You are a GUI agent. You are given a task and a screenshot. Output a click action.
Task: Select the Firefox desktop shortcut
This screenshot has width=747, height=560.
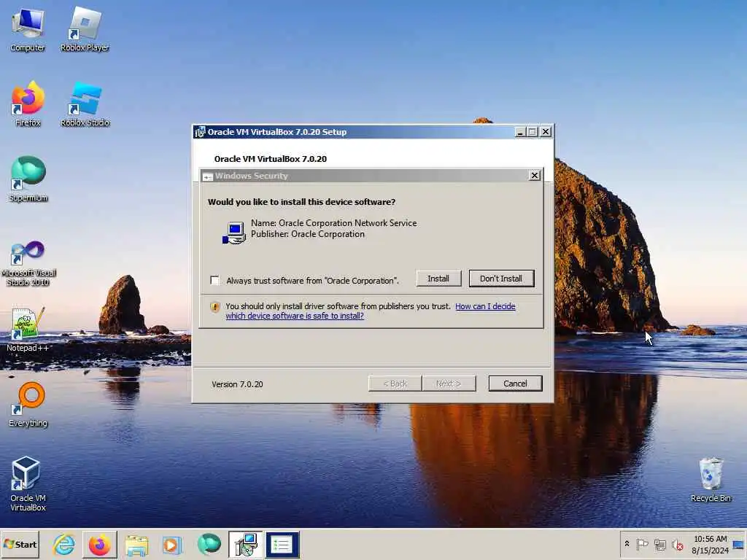(28, 104)
